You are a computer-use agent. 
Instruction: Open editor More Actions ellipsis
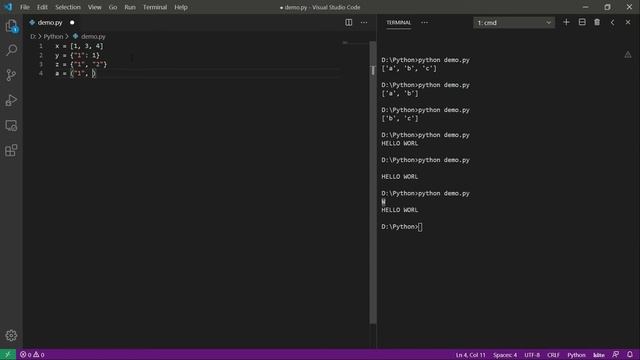tap(364, 22)
